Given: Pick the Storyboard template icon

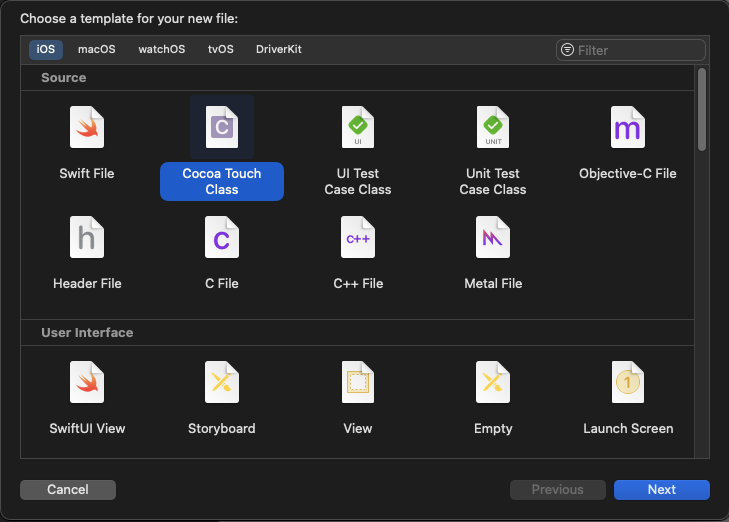Looking at the screenshot, I should click(x=222, y=382).
